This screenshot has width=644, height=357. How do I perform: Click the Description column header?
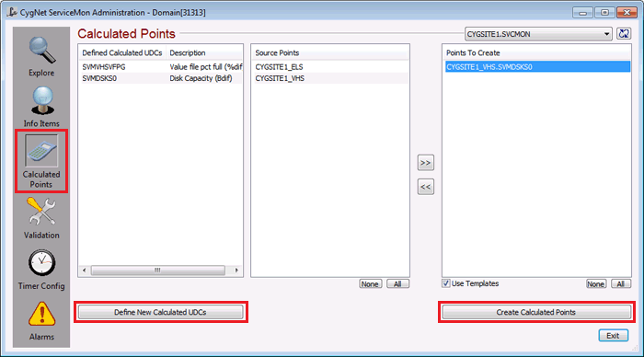click(x=204, y=52)
